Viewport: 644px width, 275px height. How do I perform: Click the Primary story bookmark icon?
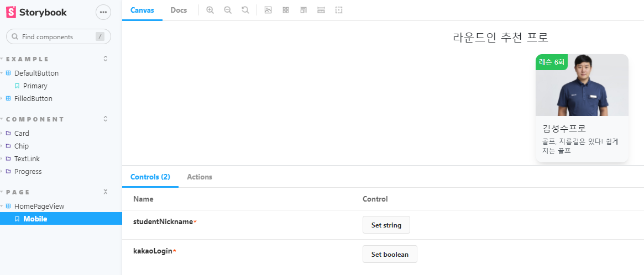(17, 86)
